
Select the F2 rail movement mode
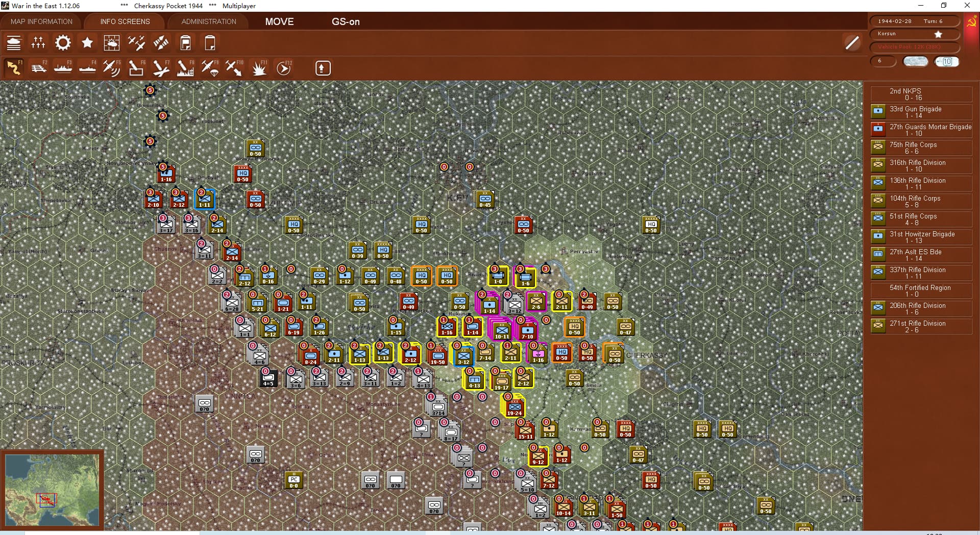click(38, 68)
